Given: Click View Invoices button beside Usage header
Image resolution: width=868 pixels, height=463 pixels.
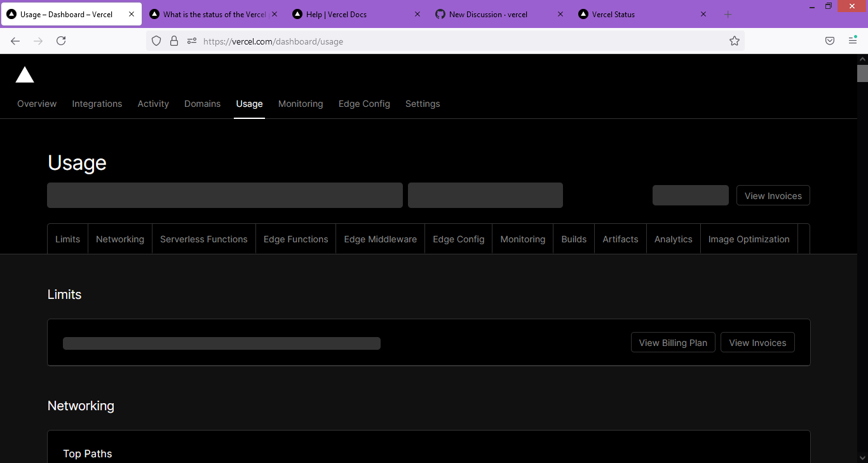Looking at the screenshot, I should [773, 195].
